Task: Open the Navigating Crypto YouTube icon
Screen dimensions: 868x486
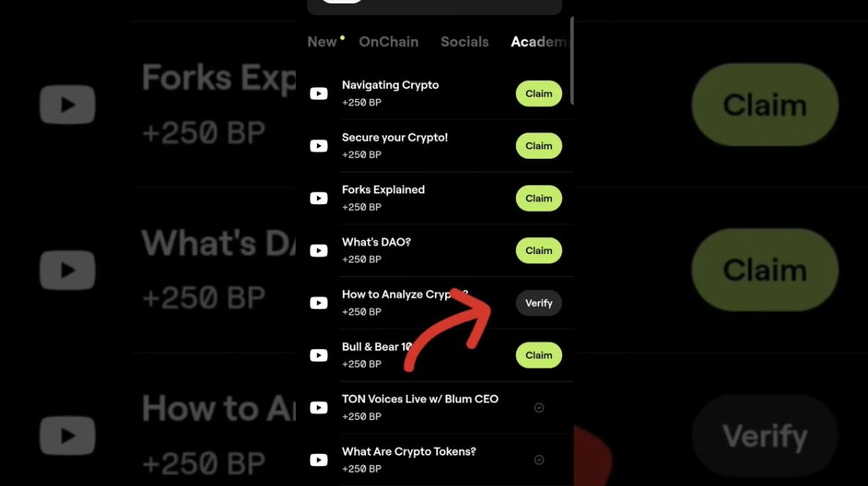Action: pyautogui.click(x=318, y=94)
